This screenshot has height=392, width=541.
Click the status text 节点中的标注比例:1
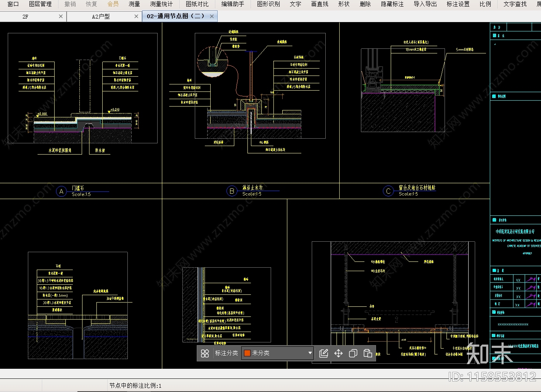click(135, 385)
